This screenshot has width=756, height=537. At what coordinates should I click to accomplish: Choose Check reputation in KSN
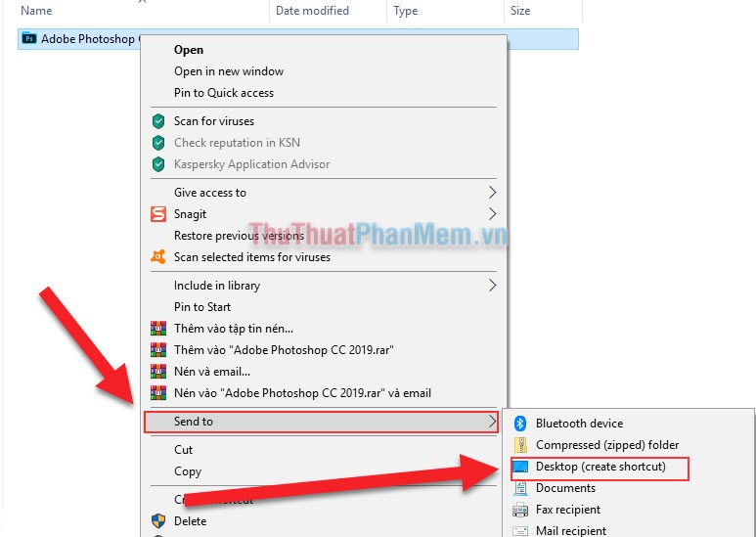point(238,143)
